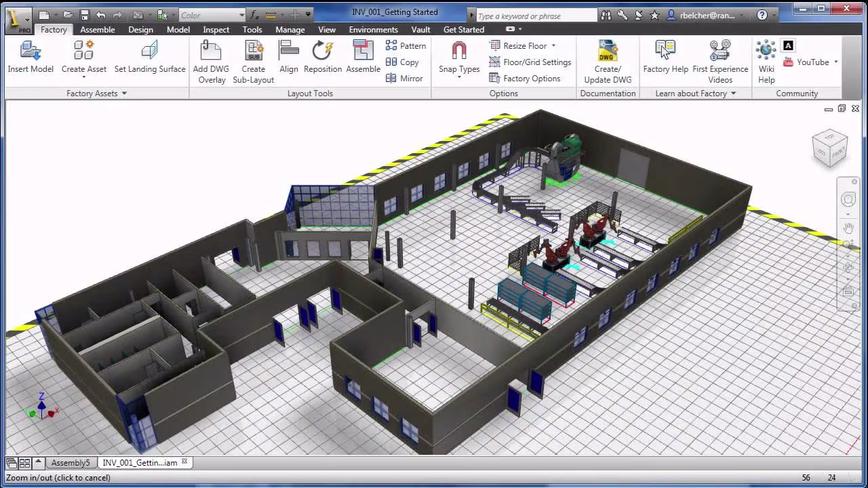Click the Undo arrow

click(x=101, y=15)
